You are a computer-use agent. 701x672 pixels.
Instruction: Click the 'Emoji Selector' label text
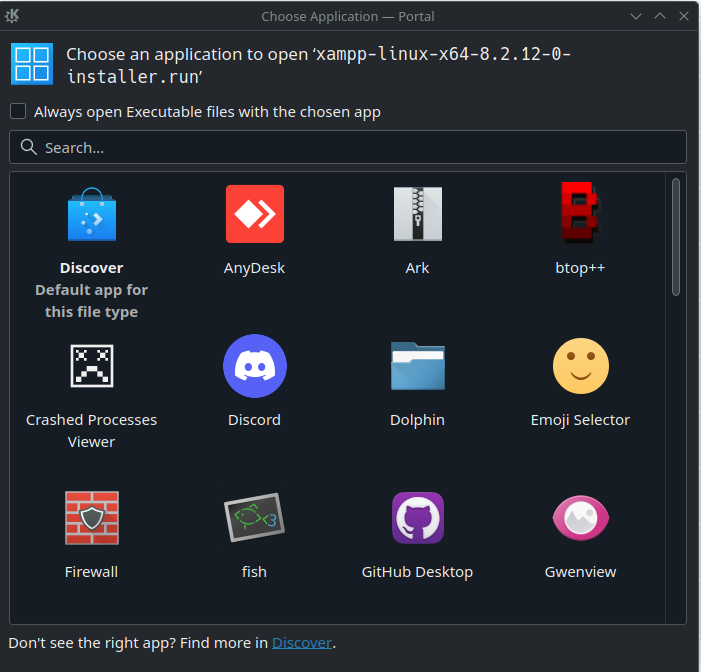(x=580, y=420)
